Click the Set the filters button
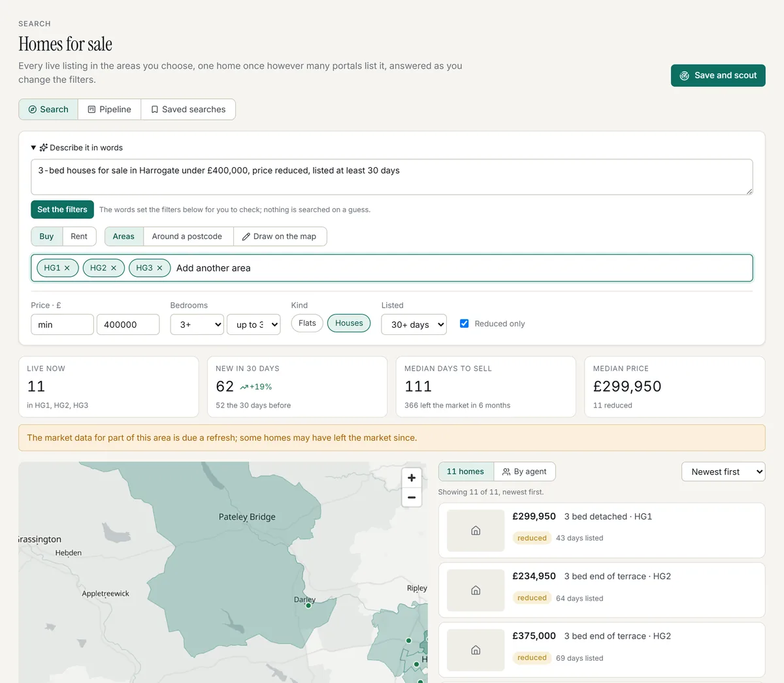The width and height of the screenshot is (784, 683). [x=62, y=210]
